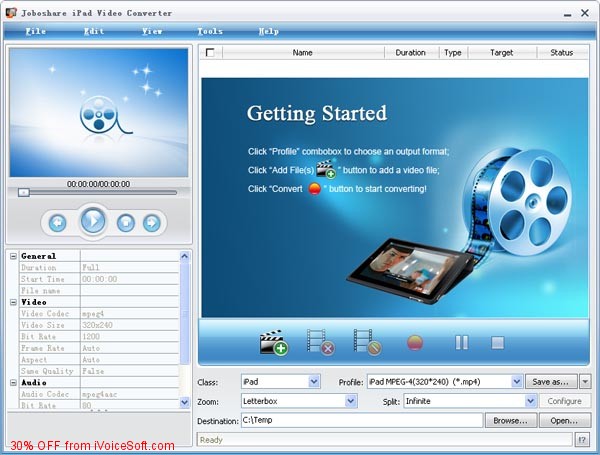Start conversion with the red Convert button

tap(415, 342)
